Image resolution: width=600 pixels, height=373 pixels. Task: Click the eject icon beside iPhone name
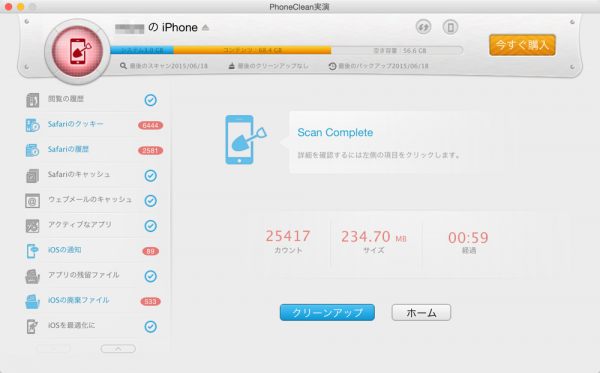(x=205, y=28)
